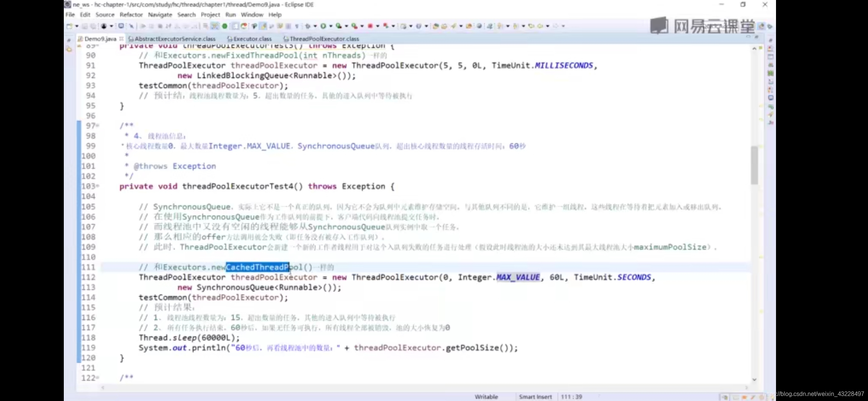Open the Edit menu
The width and height of the screenshot is (868, 401).
(85, 14)
